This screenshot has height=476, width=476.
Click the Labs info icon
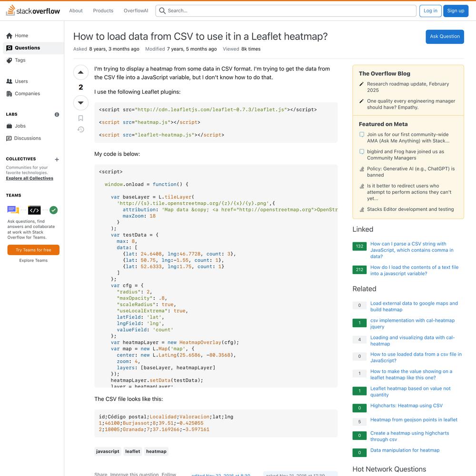coord(57,114)
